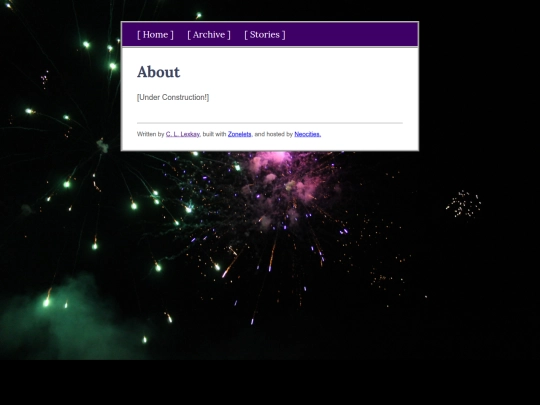Go to the Archive page
This screenshot has width=540, height=405.
point(209,34)
